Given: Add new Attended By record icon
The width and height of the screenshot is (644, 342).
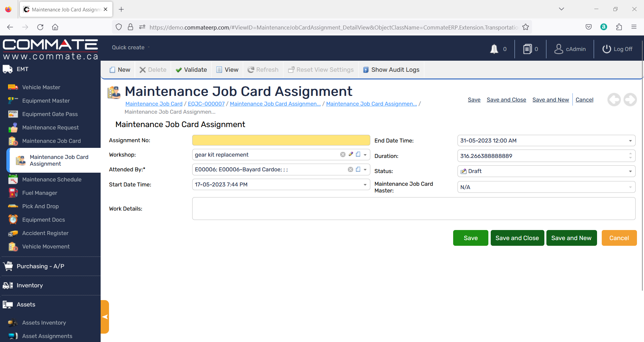Looking at the screenshot, I should (358, 169).
